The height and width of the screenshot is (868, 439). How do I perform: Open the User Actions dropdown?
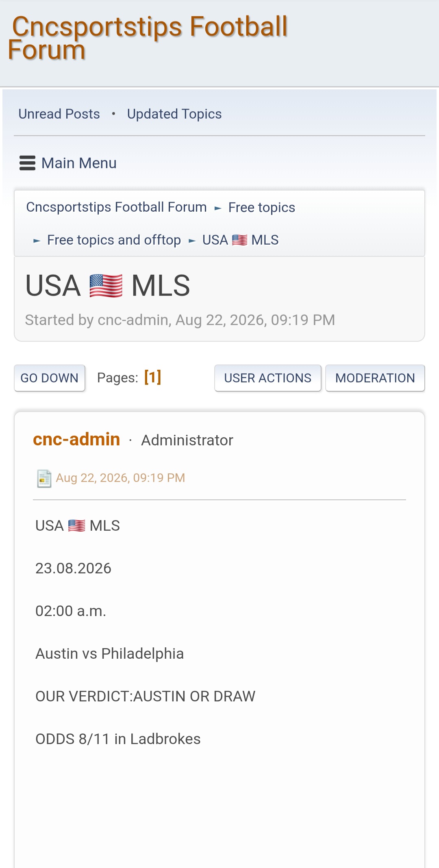[268, 378]
